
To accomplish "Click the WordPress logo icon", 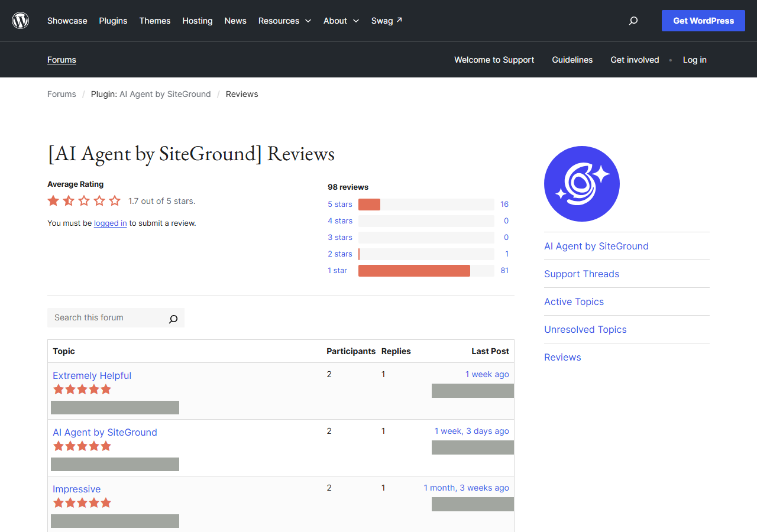I will click(21, 21).
